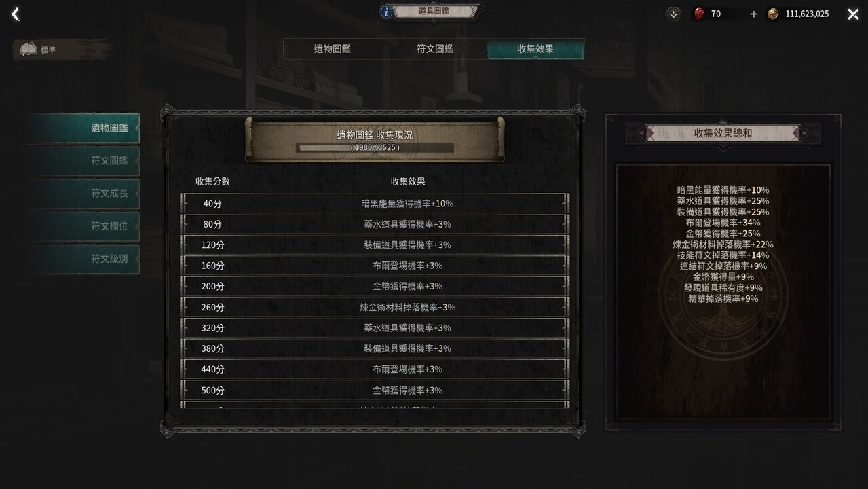Switch to the 符文圖鑑 top tab

(435, 49)
